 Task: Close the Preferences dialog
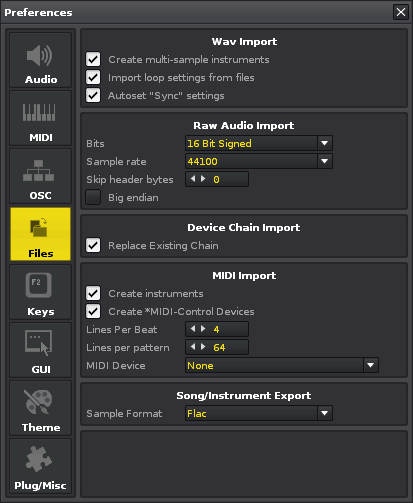point(401,12)
